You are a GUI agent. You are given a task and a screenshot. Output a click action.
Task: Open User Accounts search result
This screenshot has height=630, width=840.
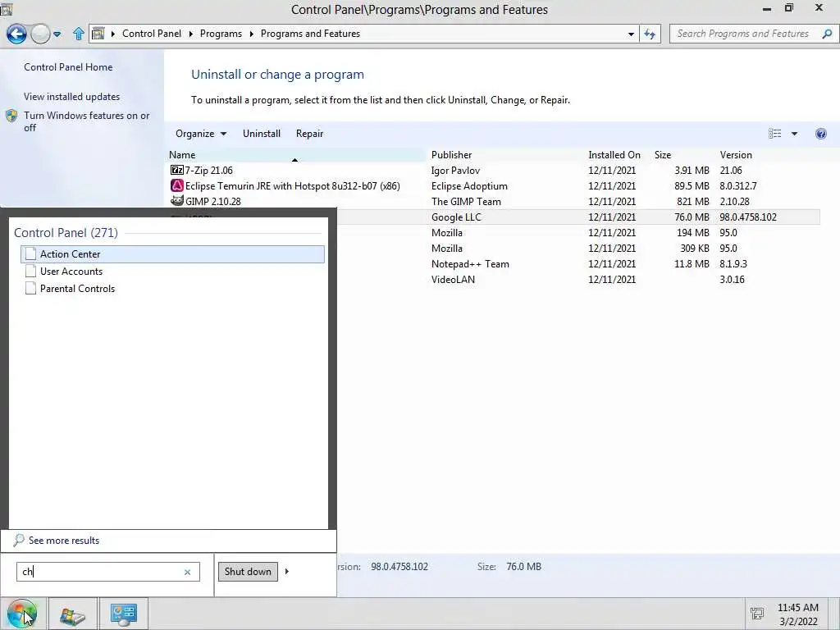[x=172, y=271]
